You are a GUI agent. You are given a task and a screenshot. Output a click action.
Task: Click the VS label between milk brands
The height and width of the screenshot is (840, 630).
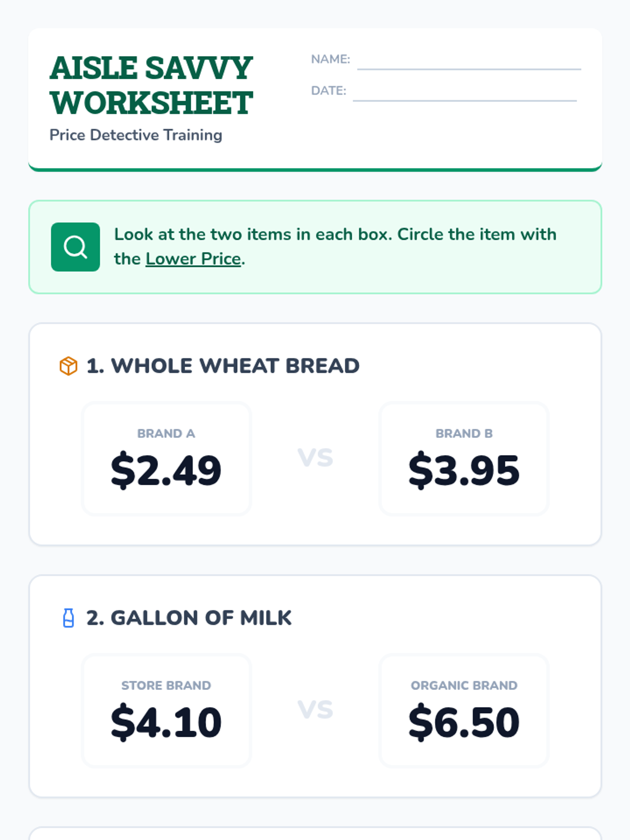316,710
